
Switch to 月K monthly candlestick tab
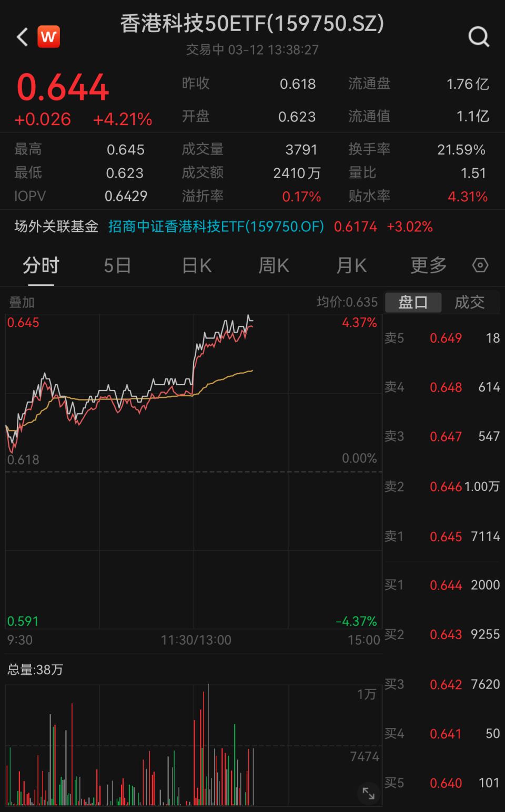351,266
